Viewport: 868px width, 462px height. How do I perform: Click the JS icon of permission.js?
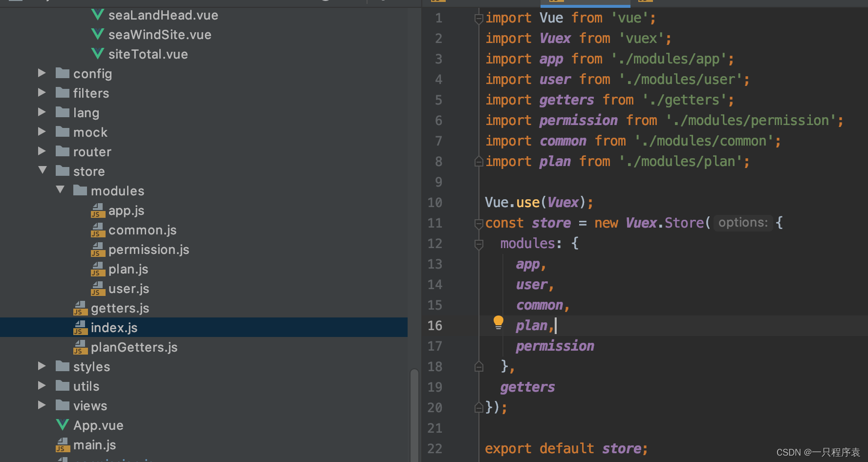[x=98, y=250]
